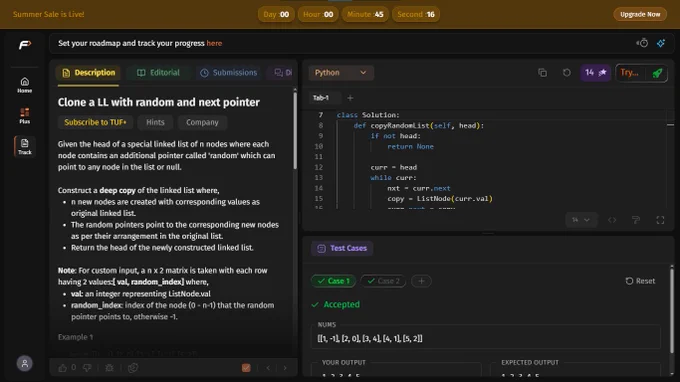
Task: Click the Minute 45 countdown badge
Action: (x=365, y=14)
